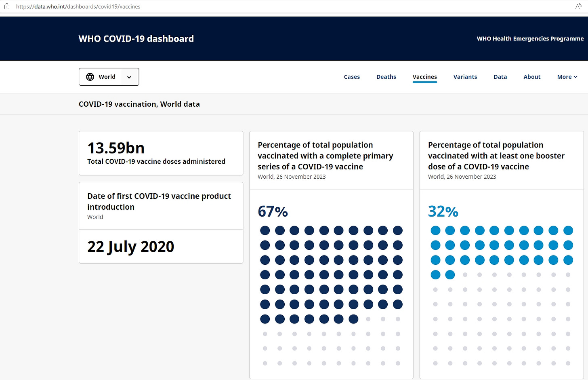
Task: Click WHO Health Emergencies Programme link
Action: (x=530, y=39)
